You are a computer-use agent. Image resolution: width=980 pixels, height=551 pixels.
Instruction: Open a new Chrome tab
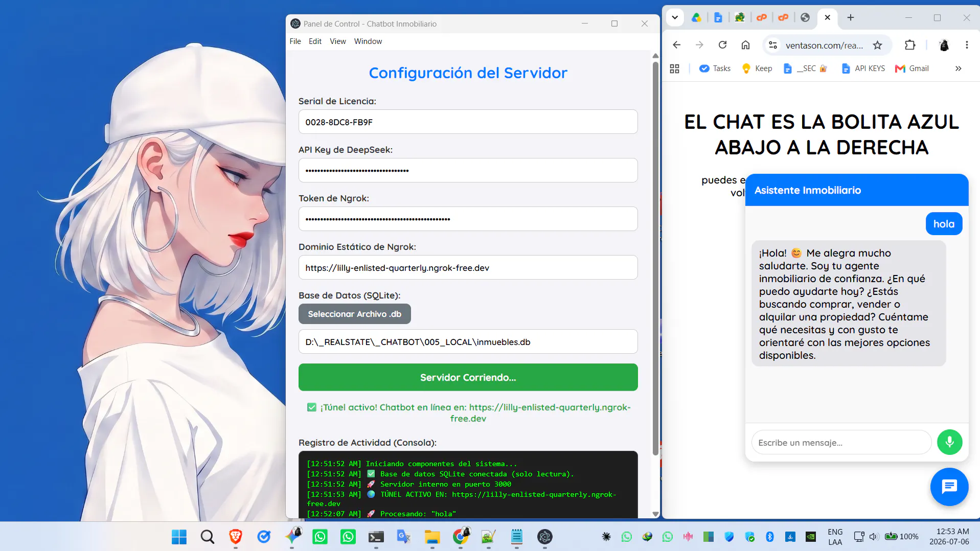pos(851,17)
